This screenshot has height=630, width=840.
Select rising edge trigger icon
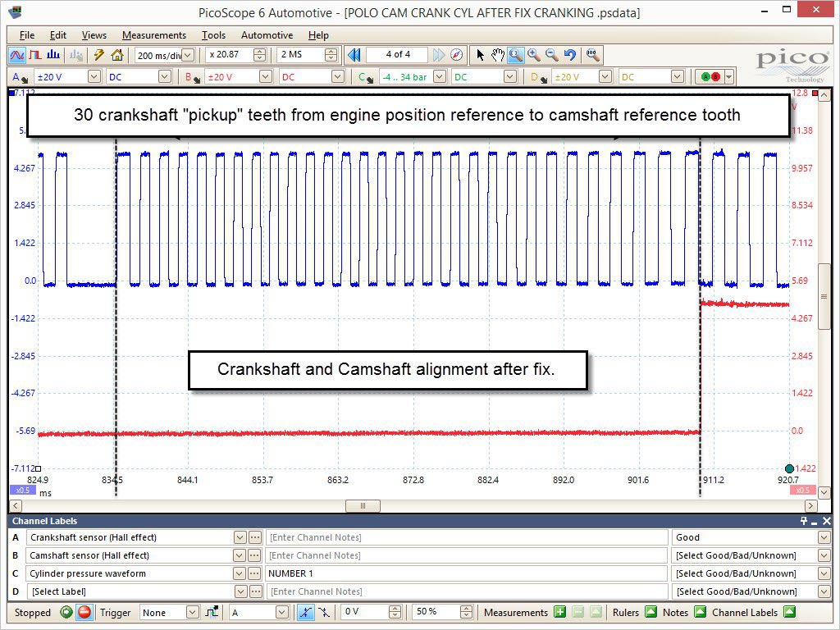tap(305, 612)
